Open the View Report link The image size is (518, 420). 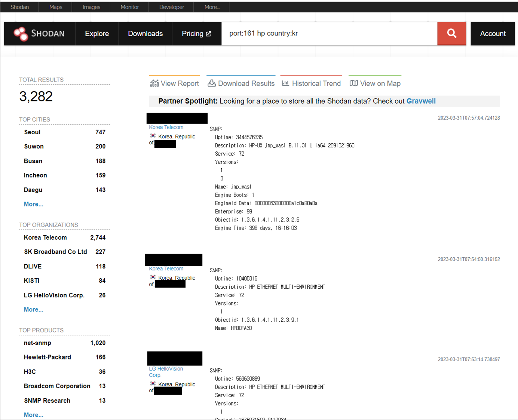click(x=174, y=83)
